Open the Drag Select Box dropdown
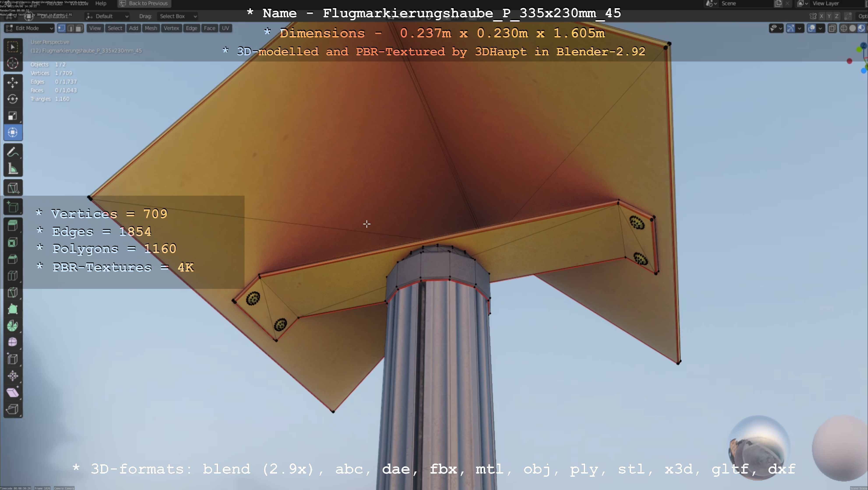The width and height of the screenshot is (868, 490). click(178, 16)
